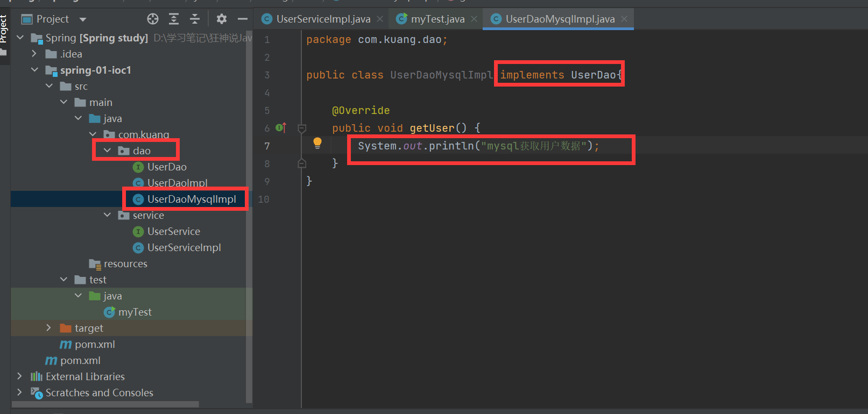
Task: Click the Collapse All icon in Project toolbar
Action: click(x=195, y=19)
